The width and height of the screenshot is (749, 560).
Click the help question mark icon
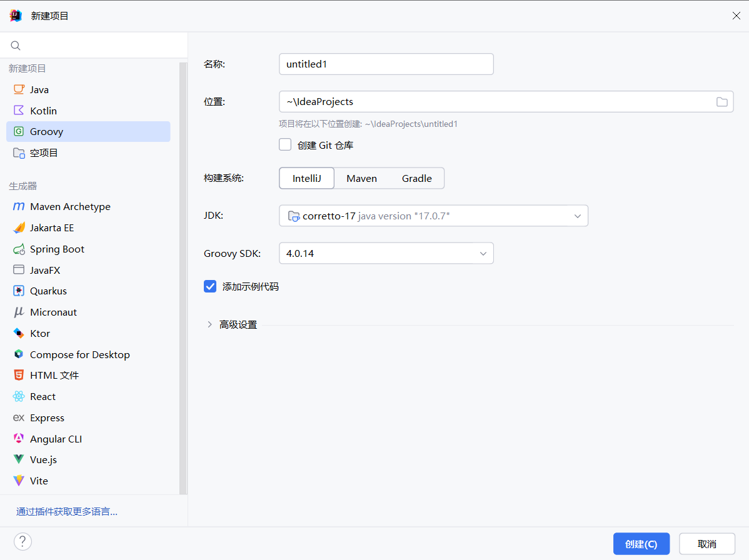click(x=23, y=541)
